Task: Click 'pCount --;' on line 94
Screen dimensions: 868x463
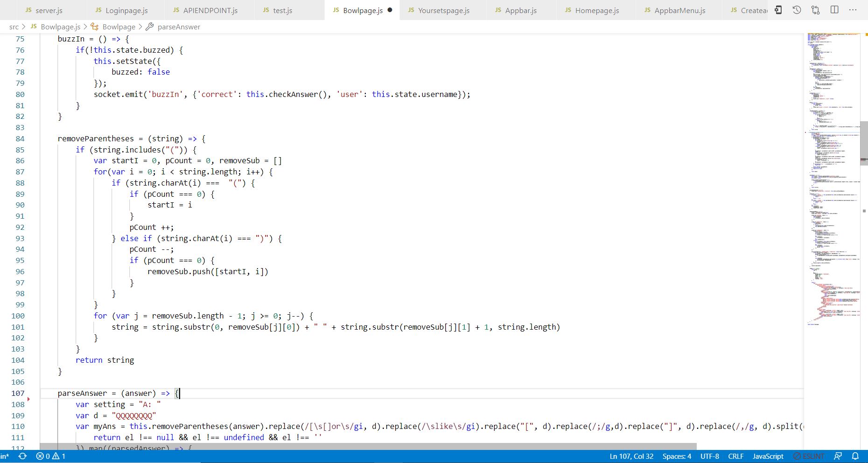Action: coord(152,249)
